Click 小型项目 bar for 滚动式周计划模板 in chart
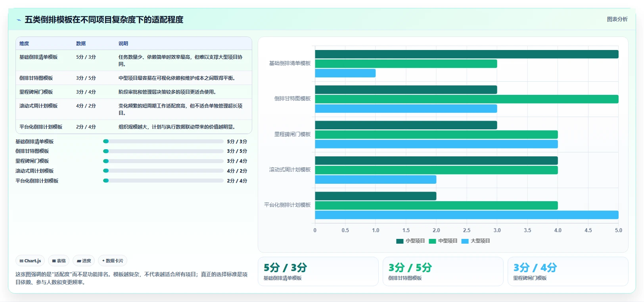 click(437, 161)
